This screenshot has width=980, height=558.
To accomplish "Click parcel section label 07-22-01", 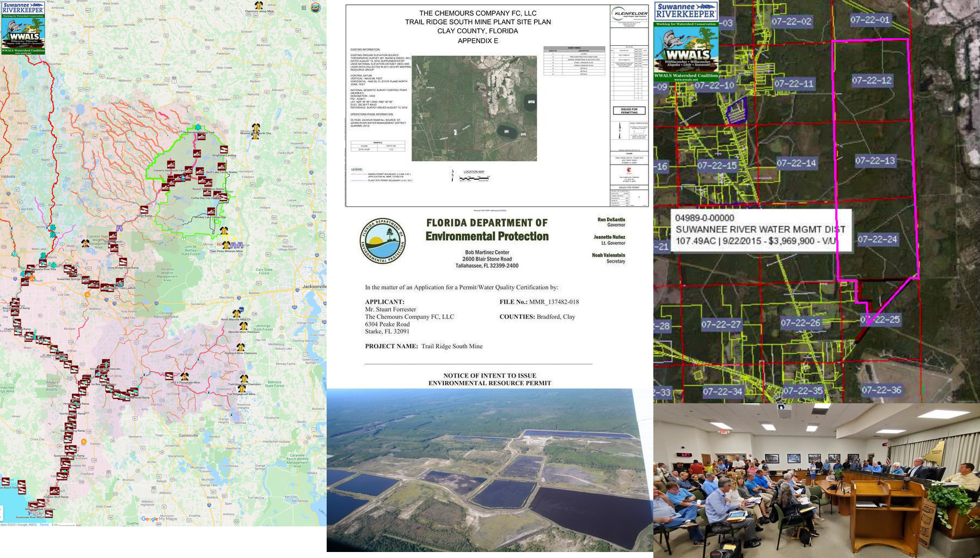I will pos(870,20).
